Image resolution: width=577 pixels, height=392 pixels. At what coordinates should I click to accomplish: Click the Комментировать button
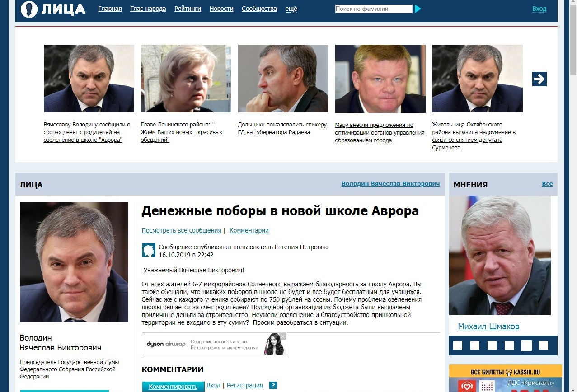173,387
